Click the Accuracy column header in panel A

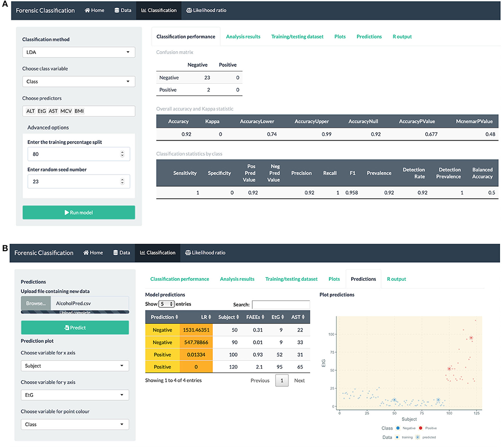[178, 121]
